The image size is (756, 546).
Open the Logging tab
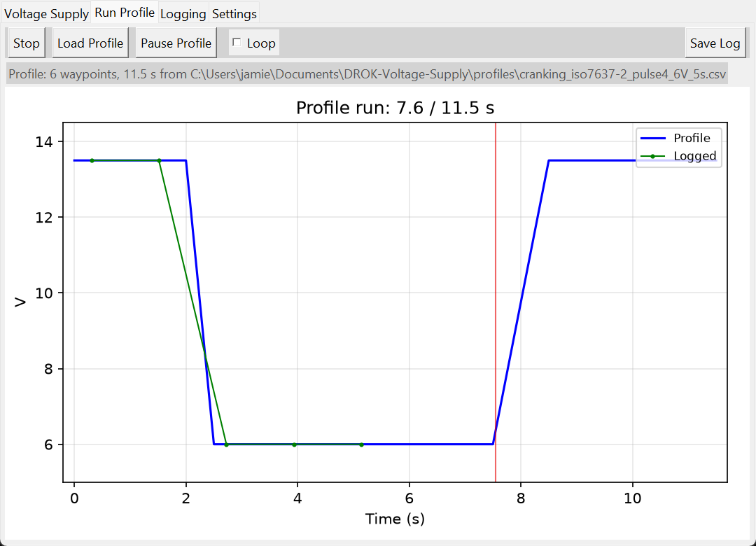click(x=183, y=13)
